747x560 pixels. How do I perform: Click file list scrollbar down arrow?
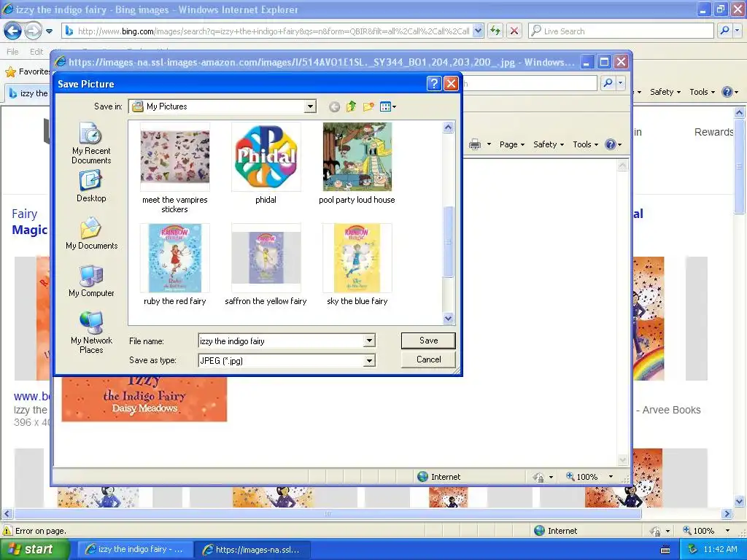coord(448,318)
